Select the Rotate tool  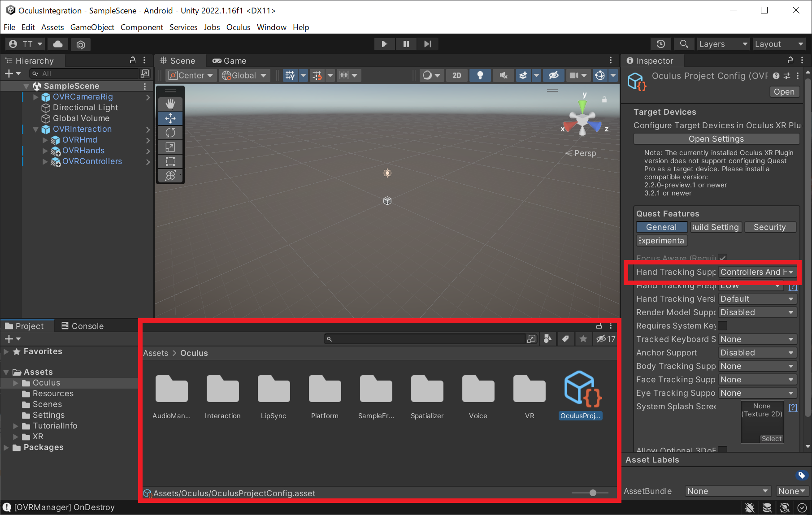[170, 133]
